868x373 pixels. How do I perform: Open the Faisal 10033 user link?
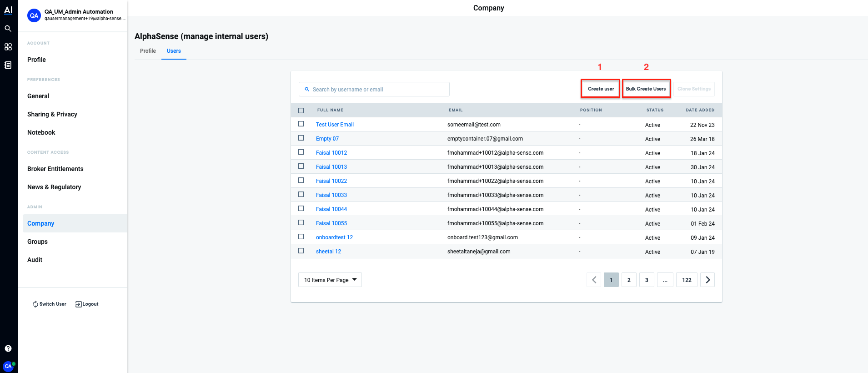coord(331,195)
